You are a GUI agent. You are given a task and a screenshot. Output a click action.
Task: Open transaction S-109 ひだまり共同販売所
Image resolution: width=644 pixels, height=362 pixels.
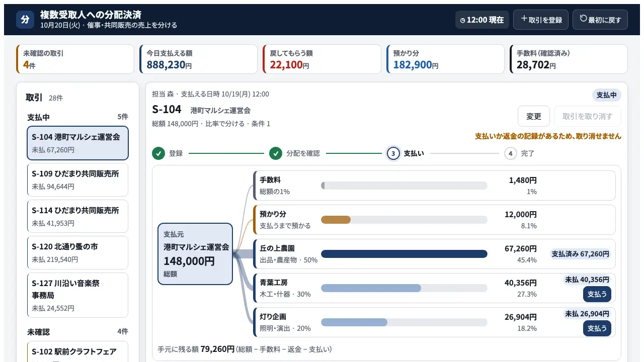(77, 180)
